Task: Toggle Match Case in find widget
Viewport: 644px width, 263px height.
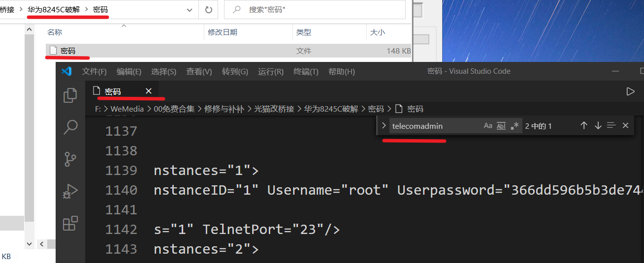Action: [x=488, y=126]
